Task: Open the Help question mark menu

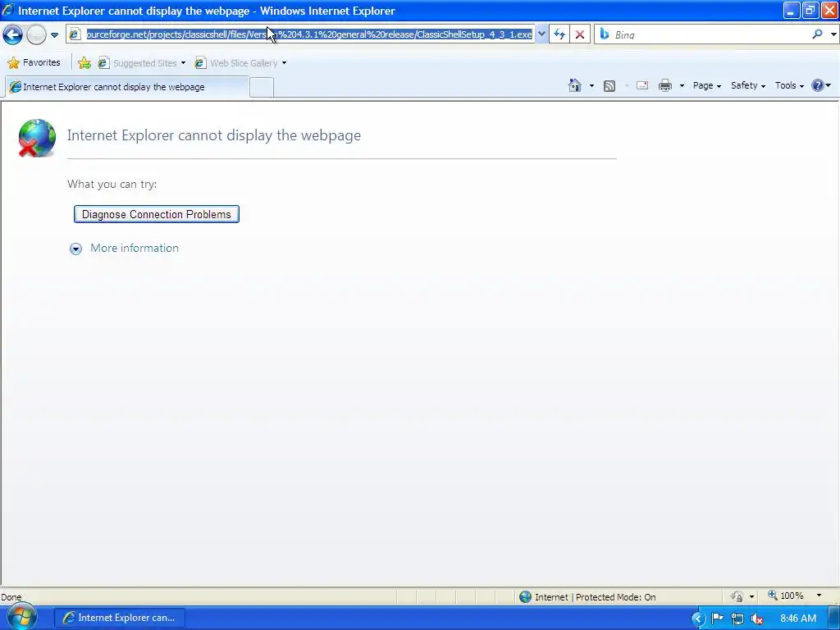Action: [x=820, y=85]
